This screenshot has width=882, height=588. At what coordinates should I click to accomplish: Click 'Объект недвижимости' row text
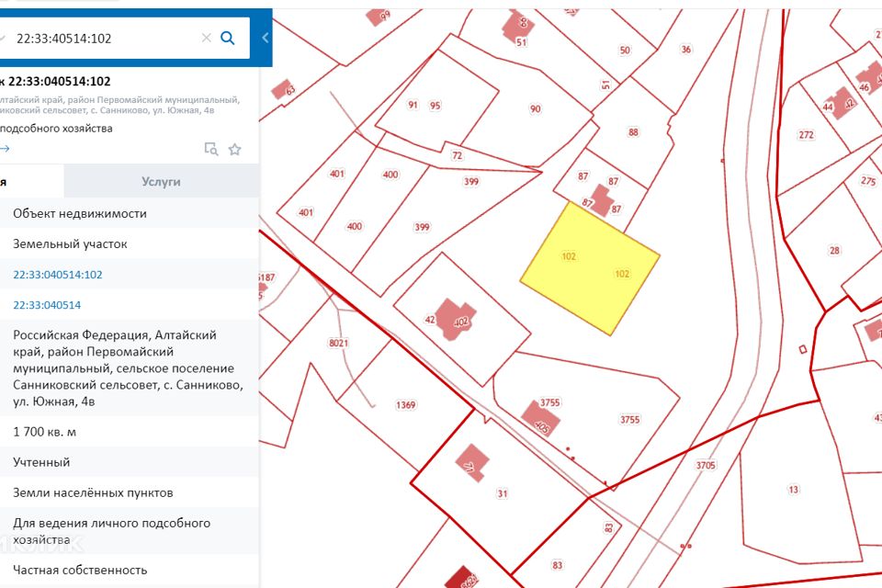pyautogui.click(x=80, y=213)
